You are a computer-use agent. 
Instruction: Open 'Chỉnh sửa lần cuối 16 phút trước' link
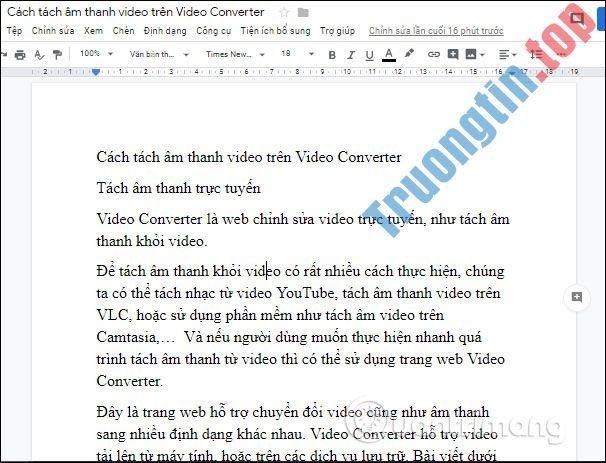click(436, 31)
